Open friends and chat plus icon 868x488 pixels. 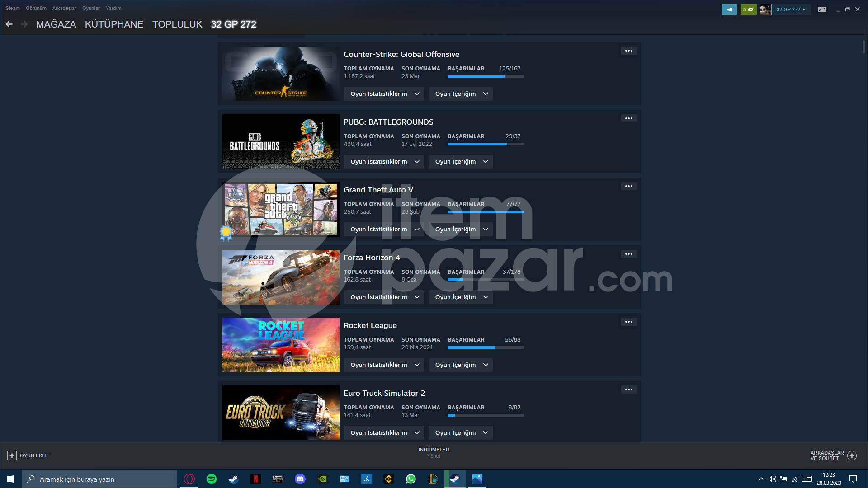pos(852,455)
